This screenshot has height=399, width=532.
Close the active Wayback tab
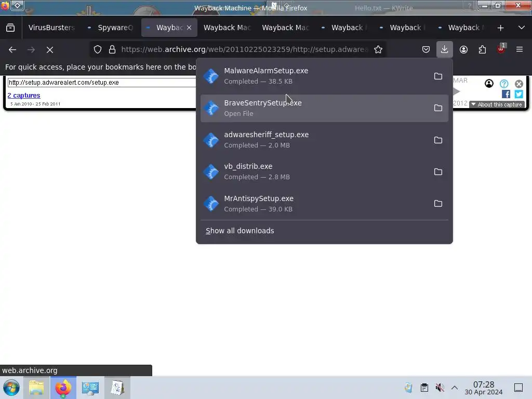pos(189,28)
